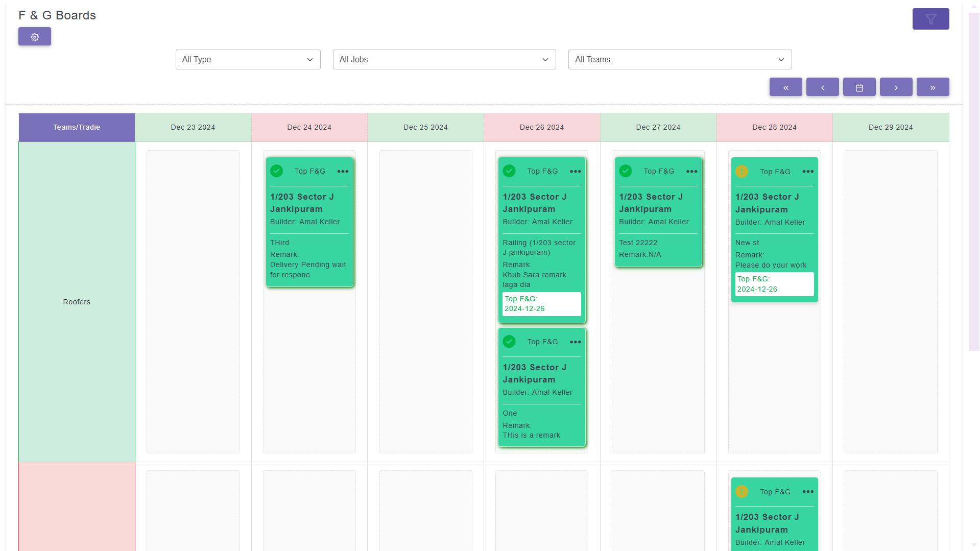Select the Teams/Tradie column header
This screenshot has width=980, height=551.
[77, 127]
